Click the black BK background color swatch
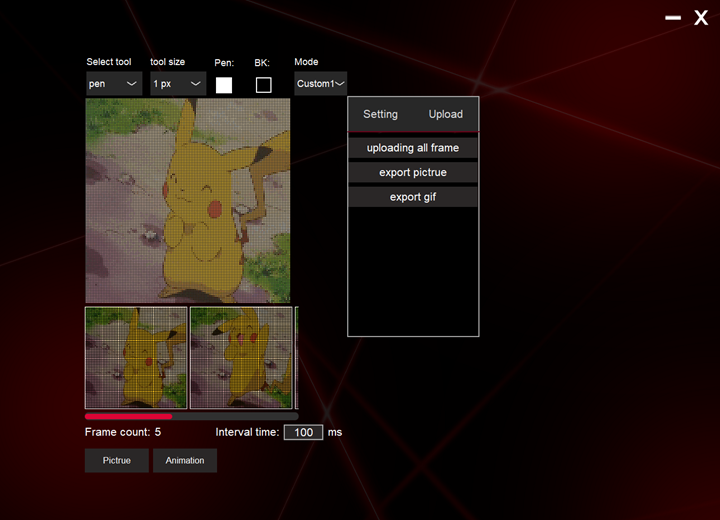 tap(263, 85)
